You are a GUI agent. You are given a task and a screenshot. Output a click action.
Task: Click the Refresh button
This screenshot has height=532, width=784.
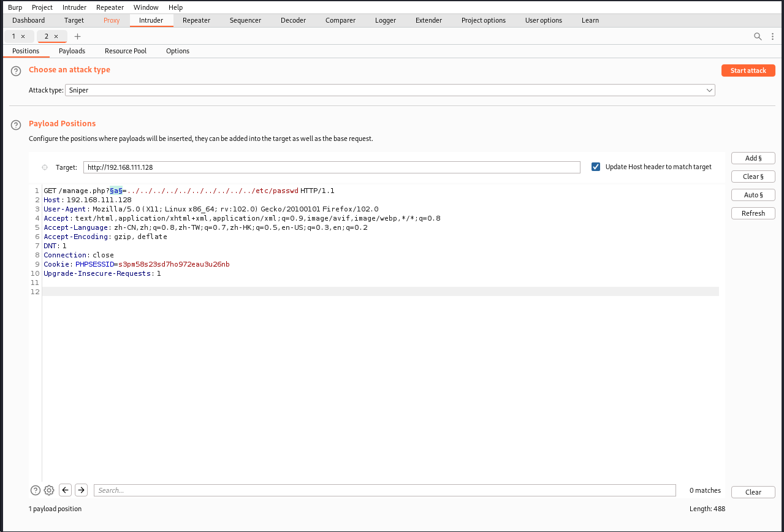[x=753, y=213]
